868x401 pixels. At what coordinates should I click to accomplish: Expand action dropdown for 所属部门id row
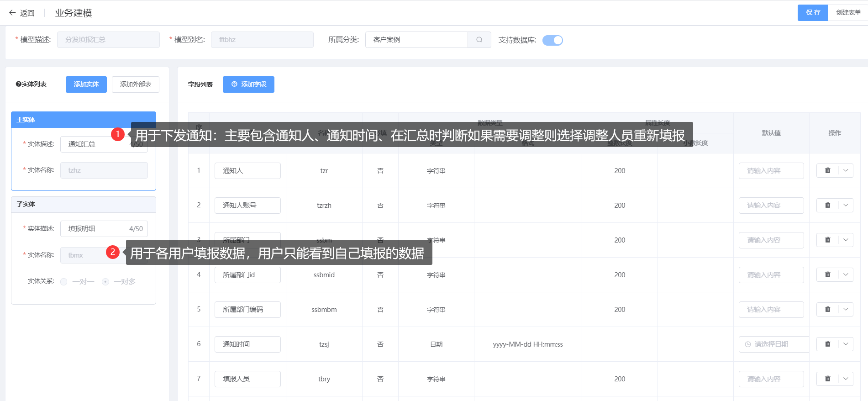[846, 274]
